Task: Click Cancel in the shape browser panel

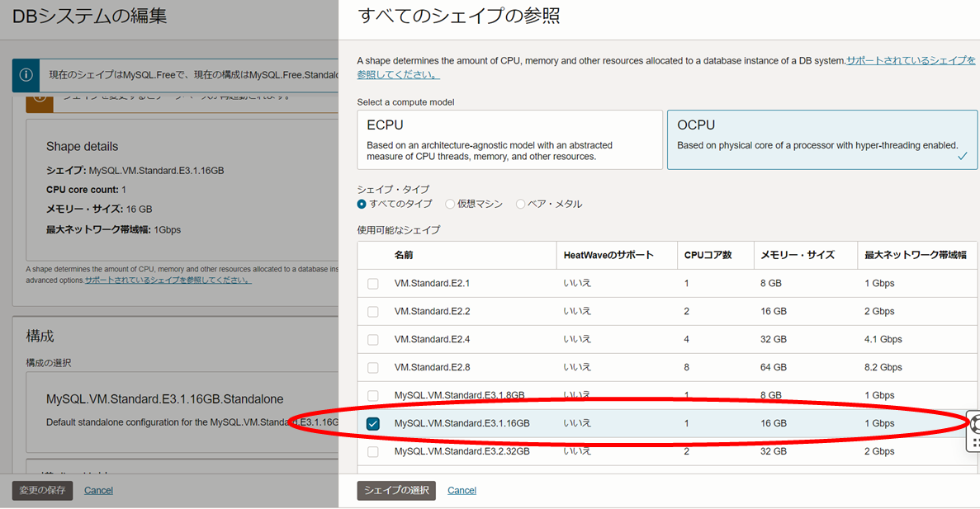Action: (462, 490)
